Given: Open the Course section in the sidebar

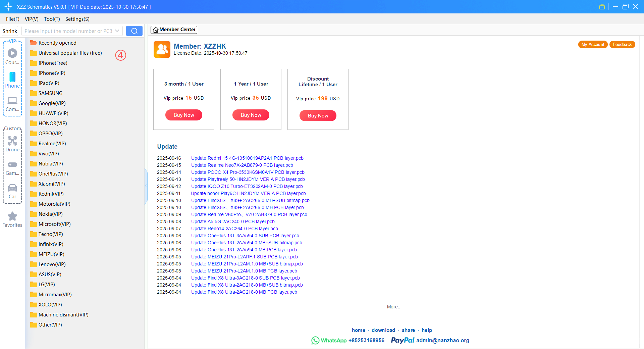Looking at the screenshot, I should [x=12, y=56].
